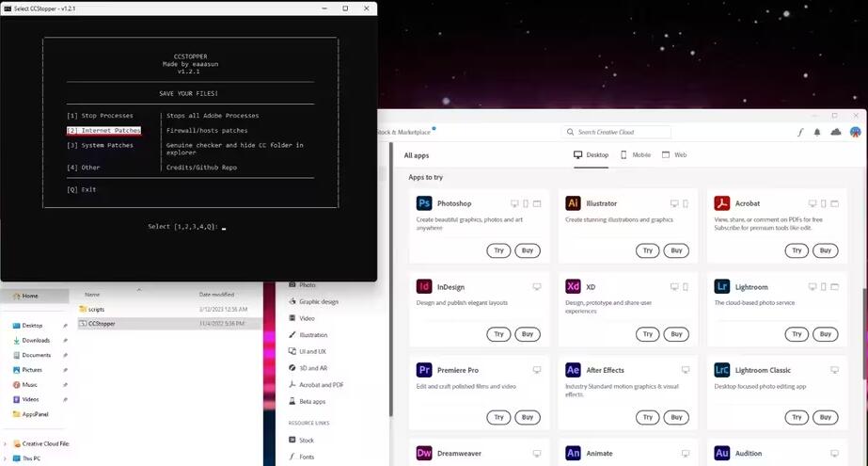The height and width of the screenshot is (466, 868).
Task: Open Downloads in File Explorer quick access
Action: (x=36, y=340)
